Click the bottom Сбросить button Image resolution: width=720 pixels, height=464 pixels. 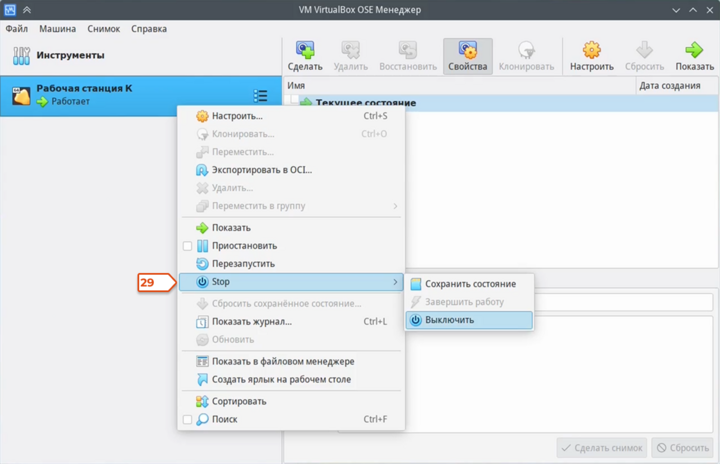coord(683,448)
